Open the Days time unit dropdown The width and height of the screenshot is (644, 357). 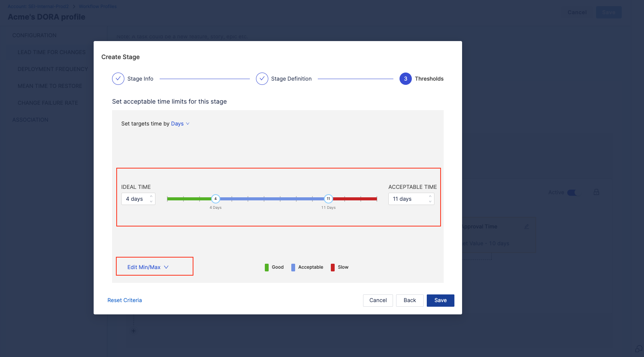[180, 124]
